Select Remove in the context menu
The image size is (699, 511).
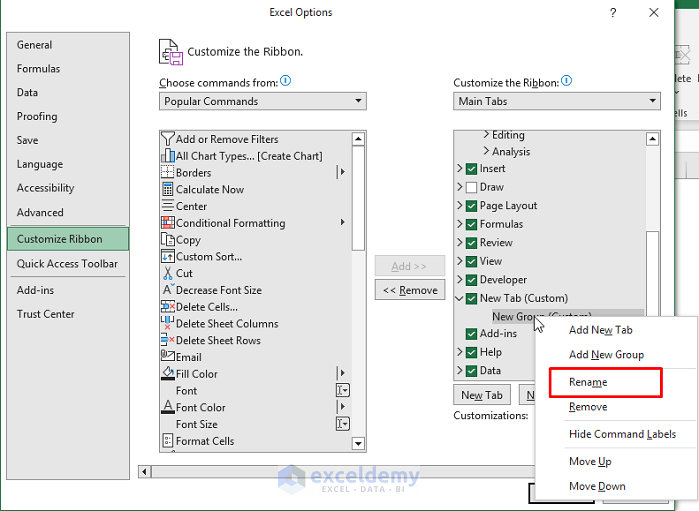tap(588, 407)
